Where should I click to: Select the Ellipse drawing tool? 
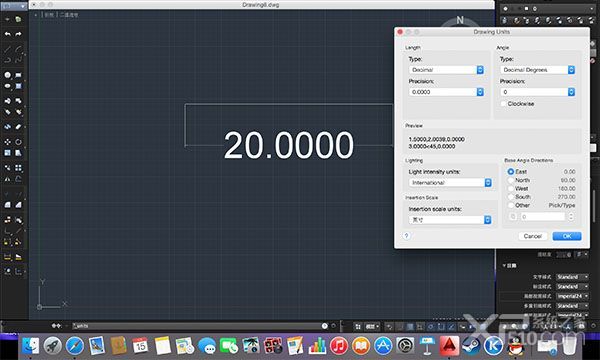click(x=8, y=86)
